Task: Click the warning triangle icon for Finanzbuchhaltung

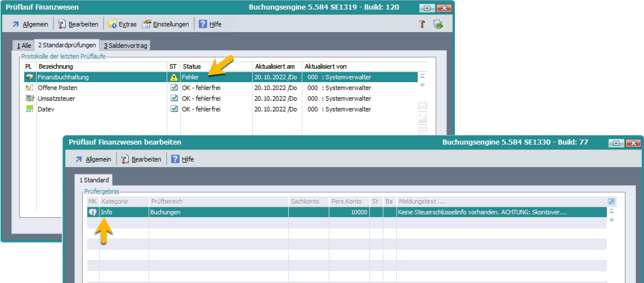Action: [174, 77]
